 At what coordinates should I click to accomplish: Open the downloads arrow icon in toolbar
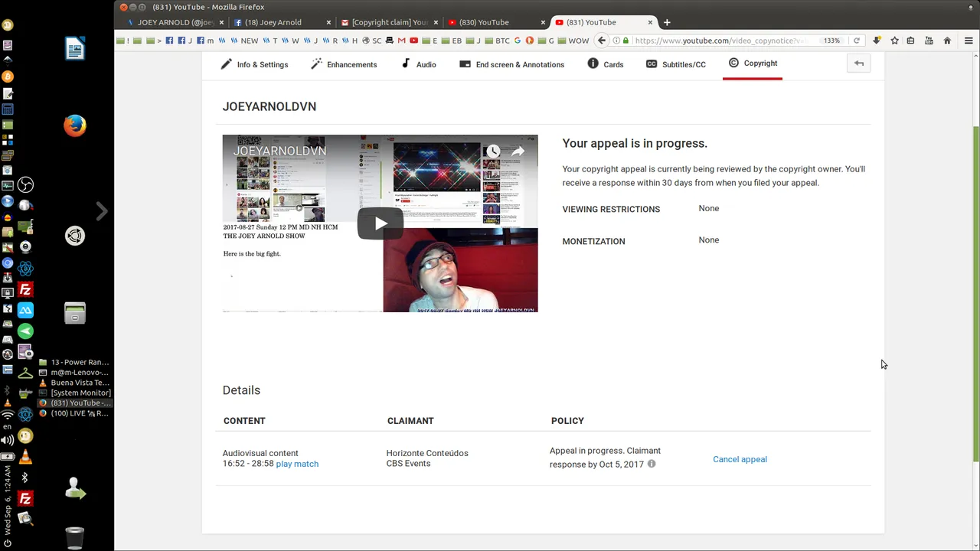click(877, 41)
